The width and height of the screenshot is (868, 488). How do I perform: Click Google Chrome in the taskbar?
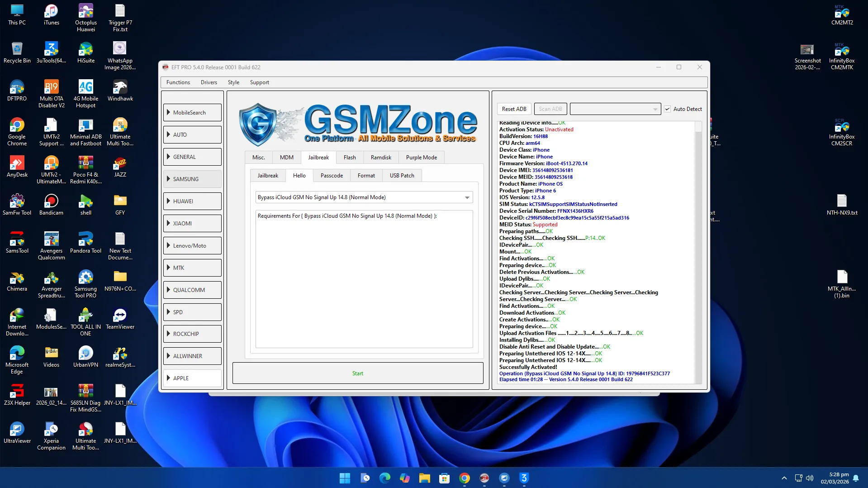coord(464,478)
